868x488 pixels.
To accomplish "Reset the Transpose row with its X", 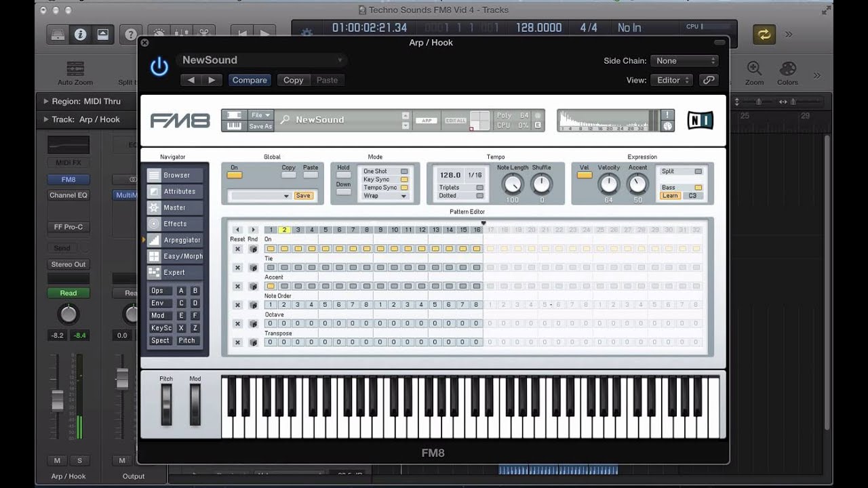I will [x=237, y=342].
